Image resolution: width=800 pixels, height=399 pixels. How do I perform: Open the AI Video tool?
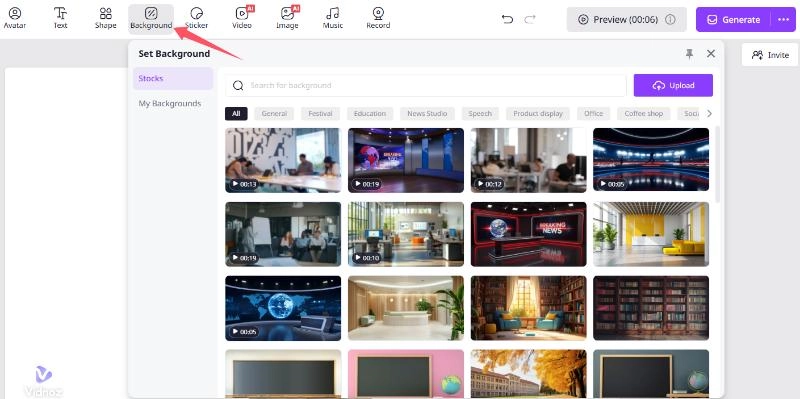click(242, 18)
